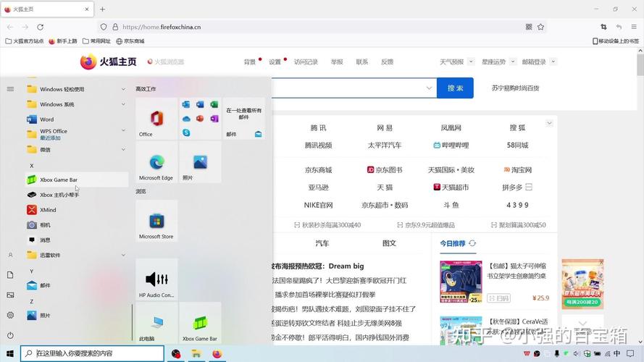Click the 搜索 search button

455,88
